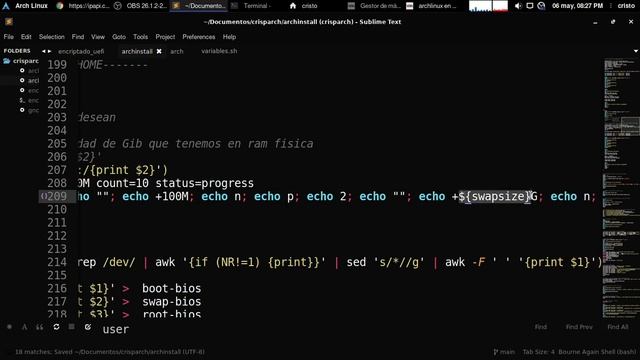Open the Preferences menu
Image resolution: width=640 pixels, height=360 pixels.
198,37
